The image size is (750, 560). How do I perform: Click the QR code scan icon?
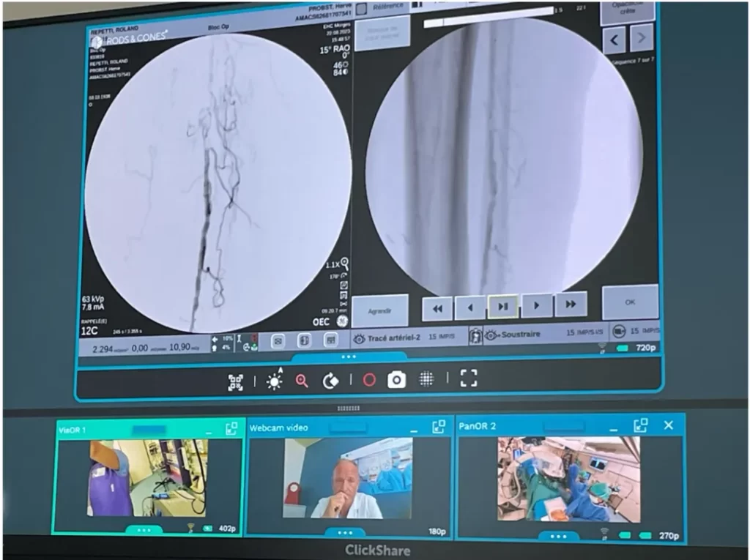pyautogui.click(x=235, y=383)
